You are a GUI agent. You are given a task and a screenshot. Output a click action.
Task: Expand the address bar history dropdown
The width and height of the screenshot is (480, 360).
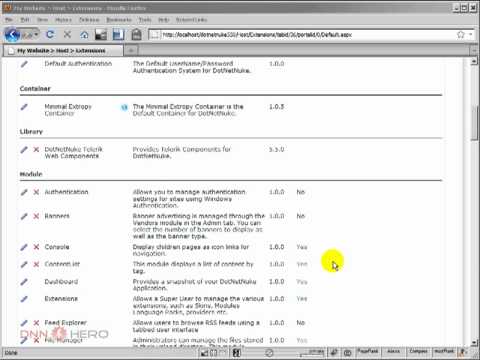pos(471,34)
